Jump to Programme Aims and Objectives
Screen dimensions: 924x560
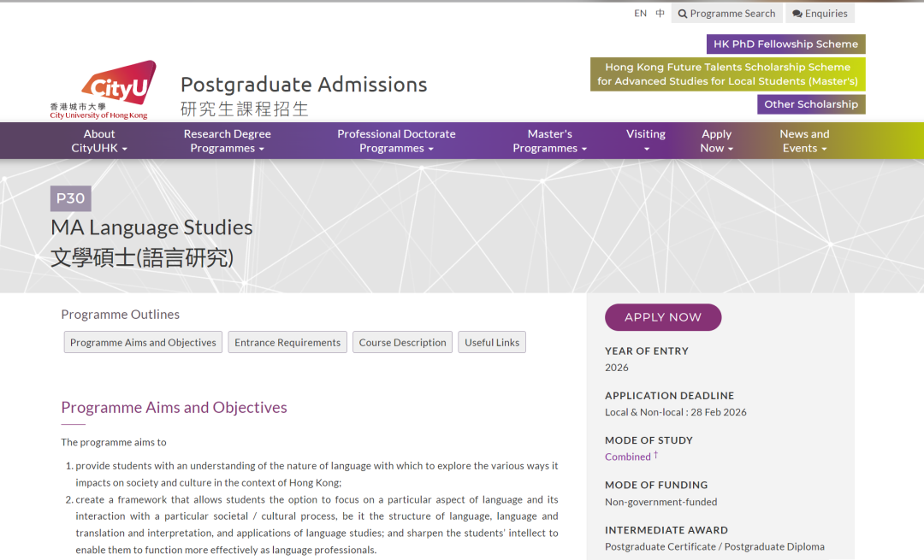pyautogui.click(x=143, y=343)
